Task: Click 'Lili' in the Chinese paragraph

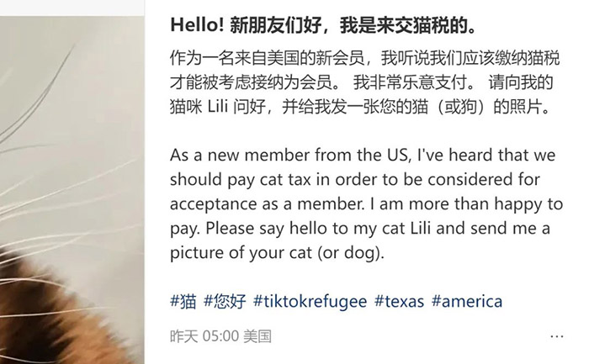Action: click(218, 107)
